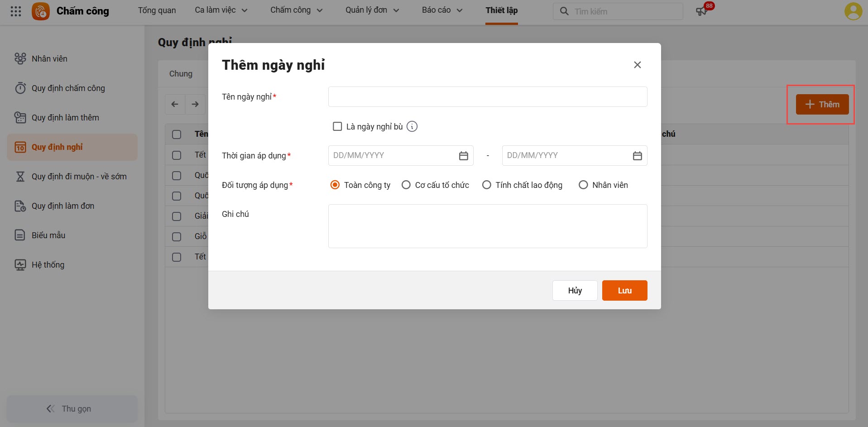This screenshot has height=427, width=868.
Task: Expand the Quản lý đơn dropdown menu
Action: pyautogui.click(x=372, y=10)
